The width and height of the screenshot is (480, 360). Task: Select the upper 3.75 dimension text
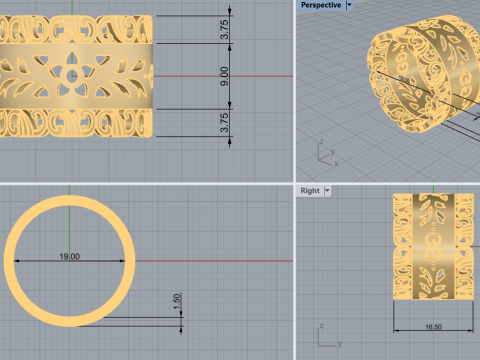pos(225,29)
